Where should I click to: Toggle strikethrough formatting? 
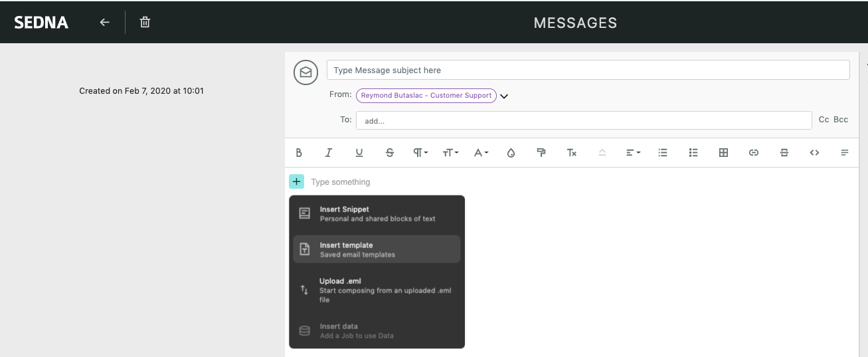(390, 152)
